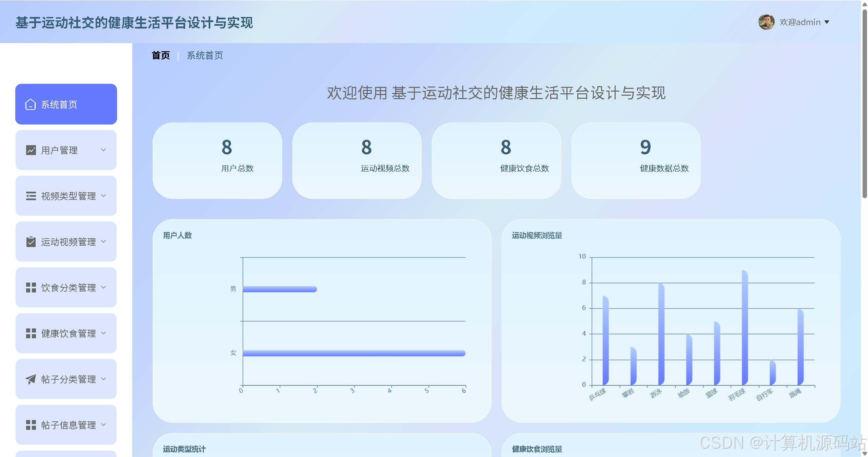Click the 系统首页 breadcrumb link

point(205,55)
